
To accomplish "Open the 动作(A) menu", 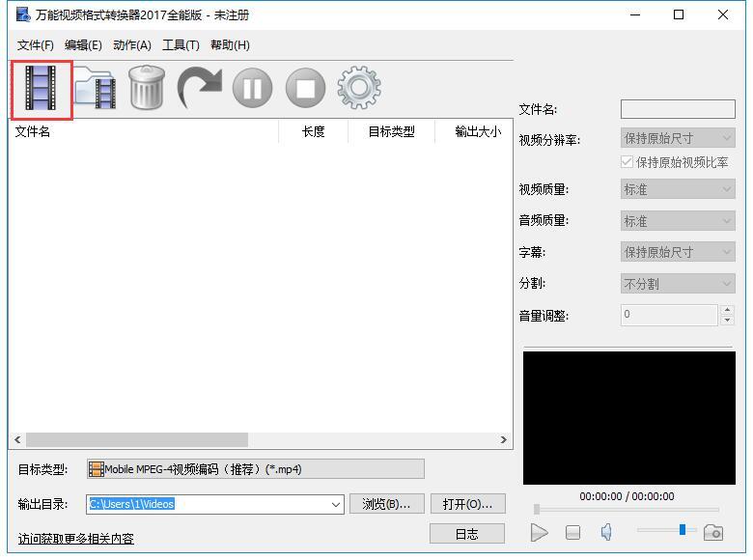I will (132, 45).
